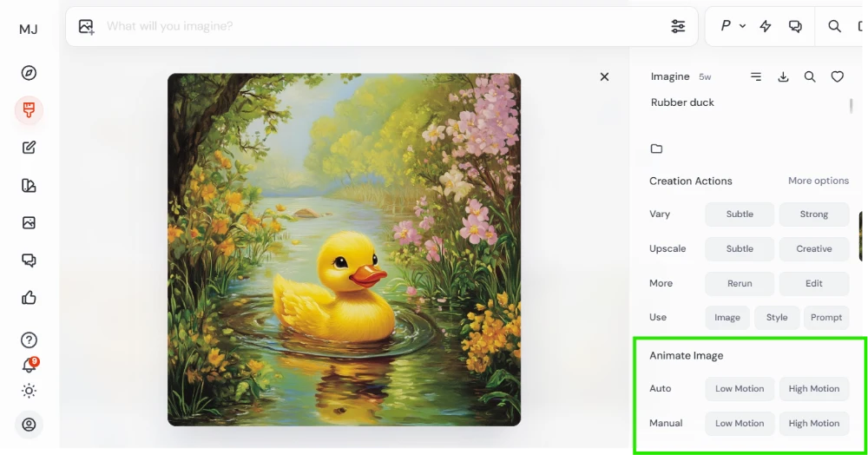Click Manual High Motion button
This screenshot has width=868, height=455.
pos(814,424)
